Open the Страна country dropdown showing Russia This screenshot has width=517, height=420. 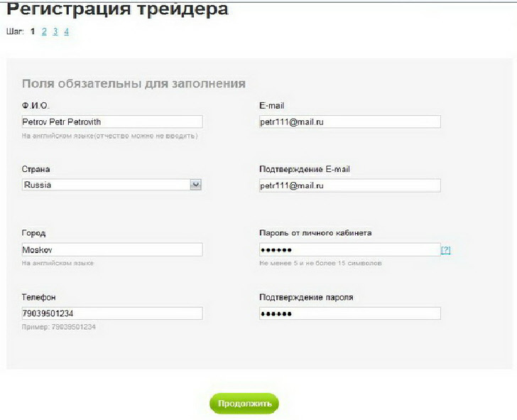[x=105, y=185]
